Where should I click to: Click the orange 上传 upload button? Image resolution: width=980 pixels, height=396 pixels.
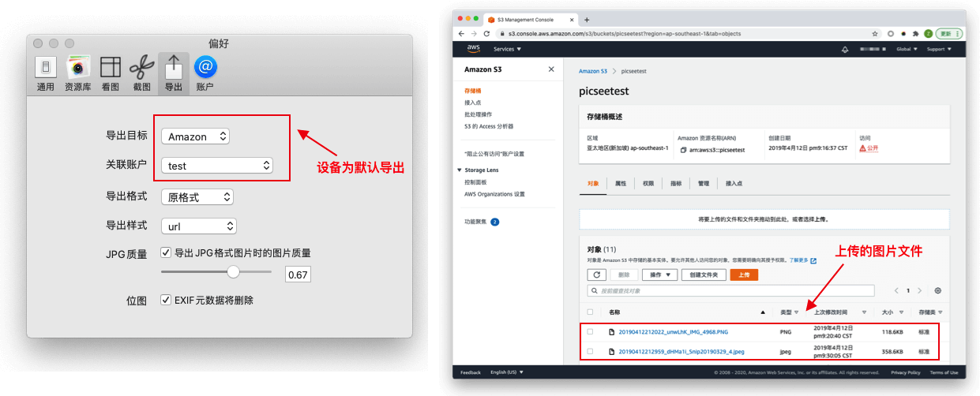point(744,275)
